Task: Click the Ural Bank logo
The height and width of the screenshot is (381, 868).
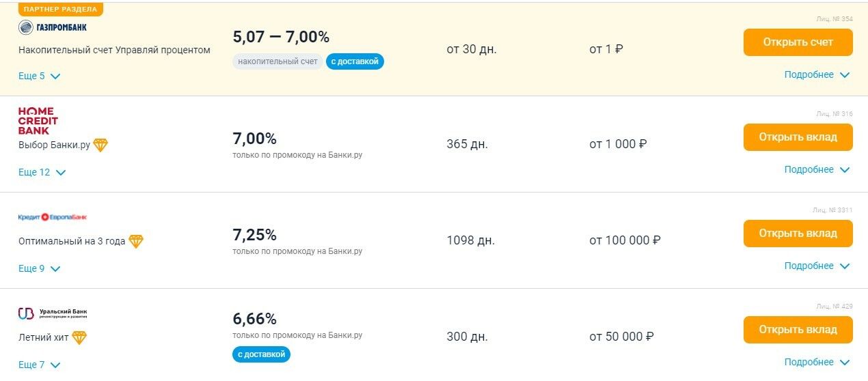Action: coord(53,313)
